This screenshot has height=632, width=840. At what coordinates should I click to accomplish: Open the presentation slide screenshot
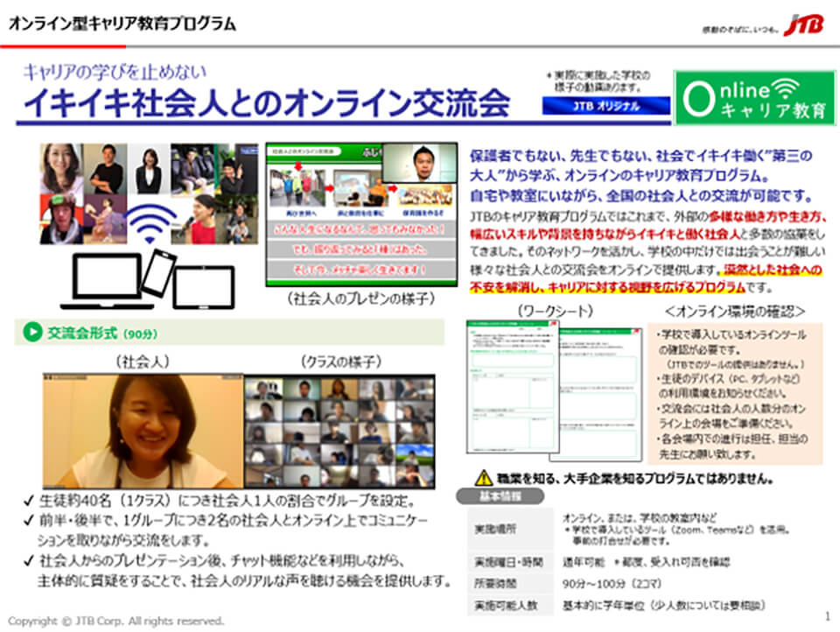point(361,214)
